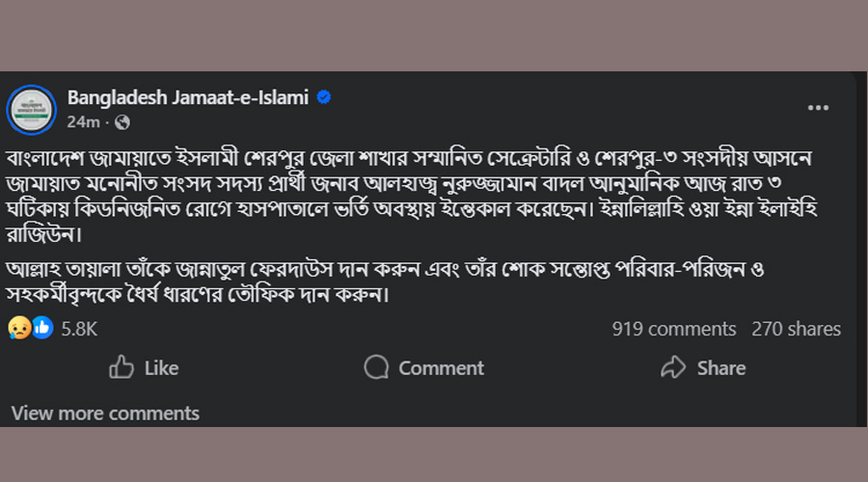The height and width of the screenshot is (482, 868).
Task: Click the sad face reaction emoji
Action: (20, 328)
